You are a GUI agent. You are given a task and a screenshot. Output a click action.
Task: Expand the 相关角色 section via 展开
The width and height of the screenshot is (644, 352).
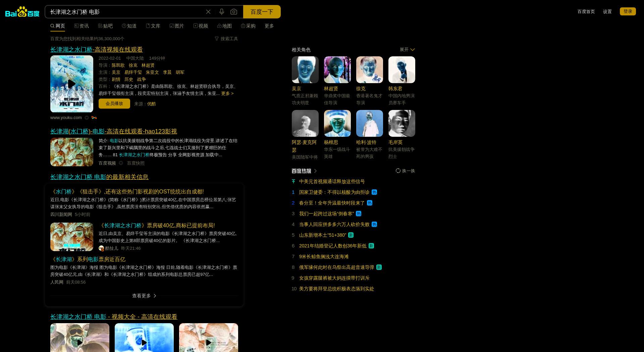point(407,49)
